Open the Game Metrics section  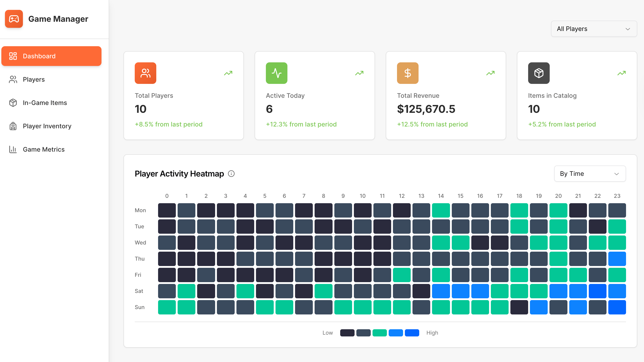tap(44, 149)
